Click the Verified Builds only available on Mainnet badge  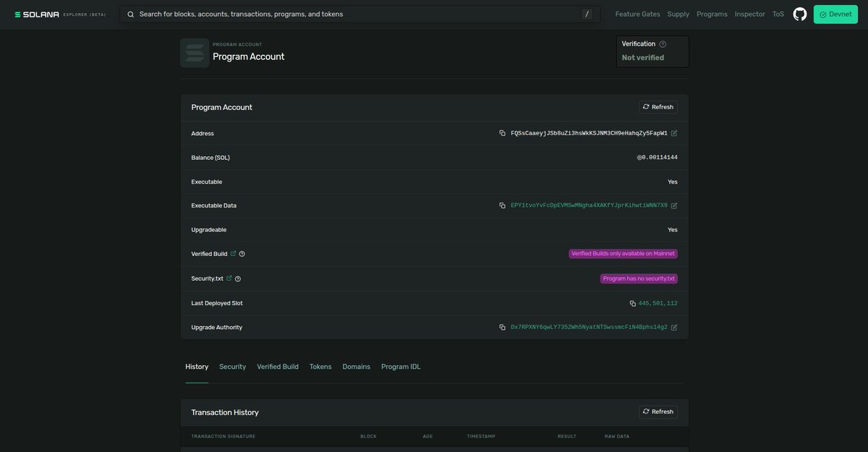[x=623, y=254]
